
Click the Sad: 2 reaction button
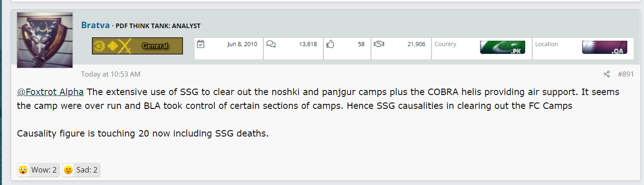click(81, 170)
